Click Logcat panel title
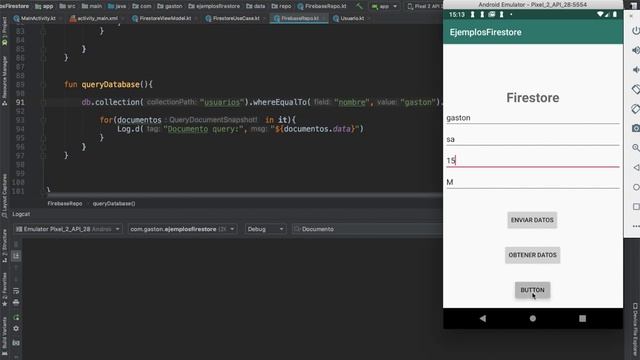The image size is (640, 360). coord(21,214)
